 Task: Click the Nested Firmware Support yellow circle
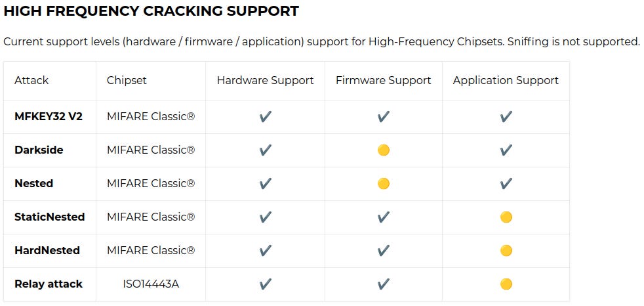[x=384, y=184]
